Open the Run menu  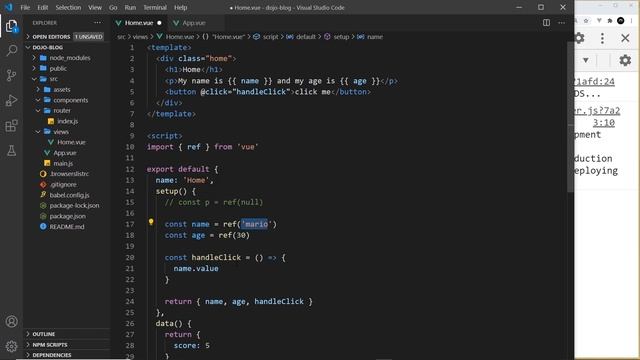[130, 7]
